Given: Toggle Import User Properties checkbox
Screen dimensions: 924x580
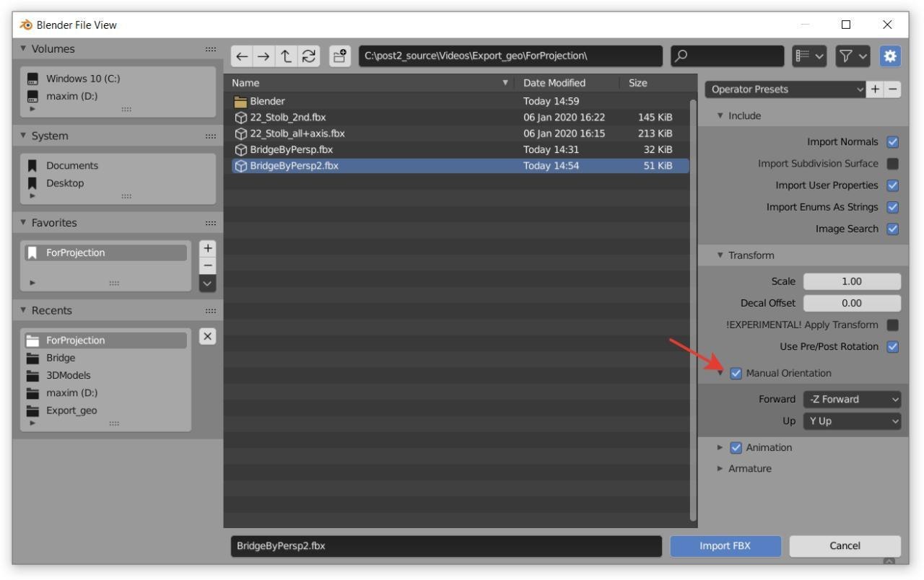Looking at the screenshot, I should coord(893,185).
